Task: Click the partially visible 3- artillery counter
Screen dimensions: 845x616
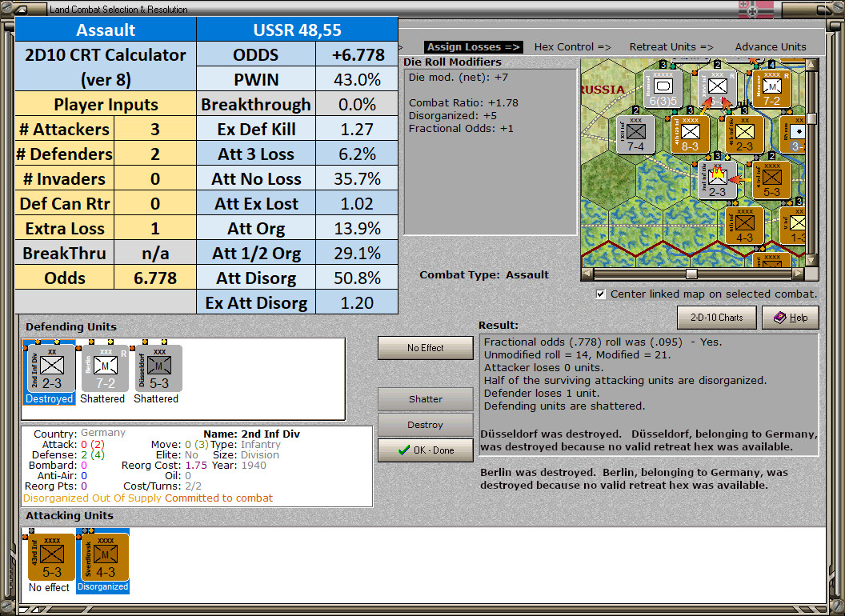Action: (793, 134)
